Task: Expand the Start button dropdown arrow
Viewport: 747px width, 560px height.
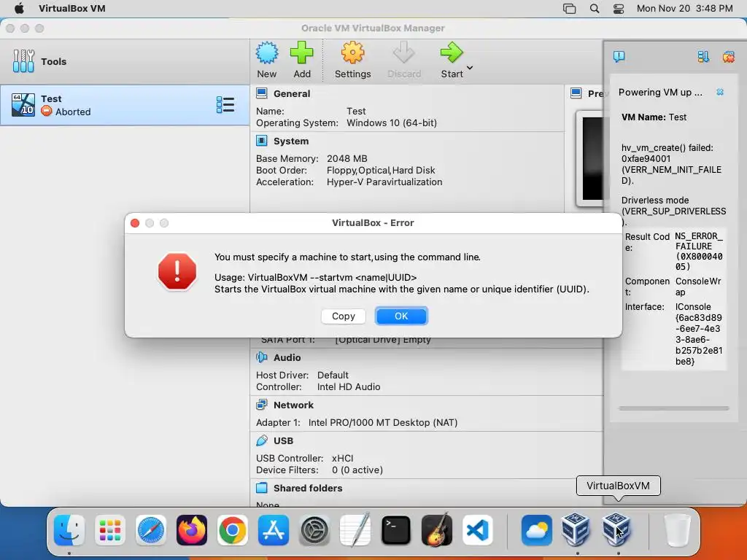Action: (x=470, y=68)
